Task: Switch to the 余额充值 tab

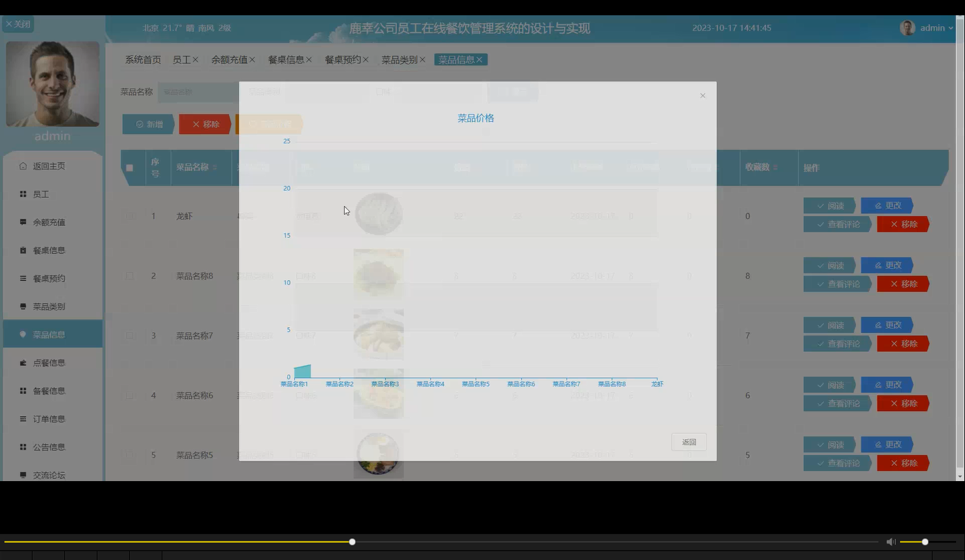Action: [x=229, y=60]
